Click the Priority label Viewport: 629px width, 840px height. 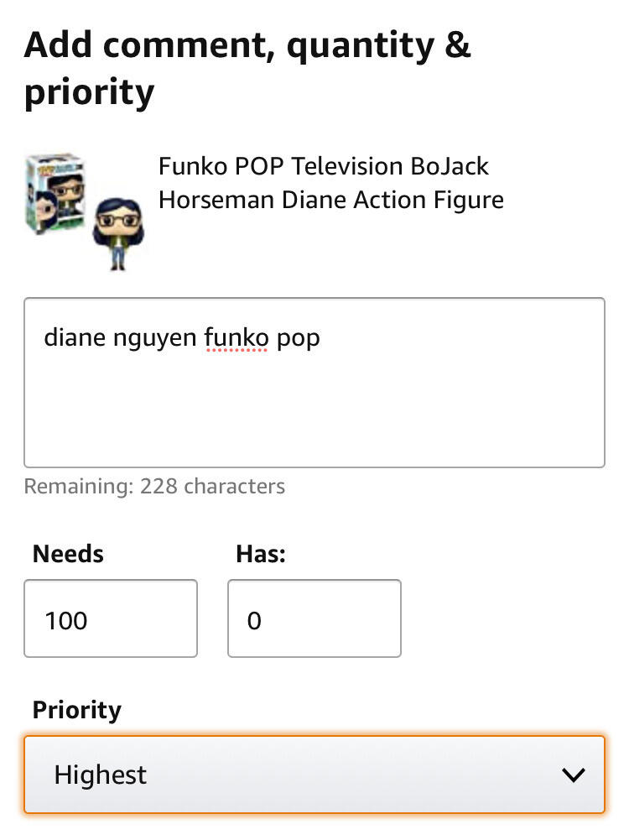point(76,710)
